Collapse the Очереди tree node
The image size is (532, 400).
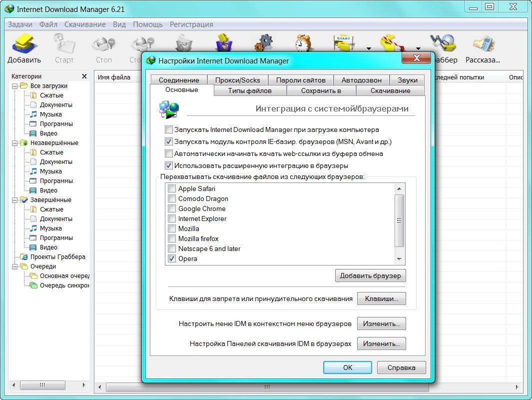(15, 266)
